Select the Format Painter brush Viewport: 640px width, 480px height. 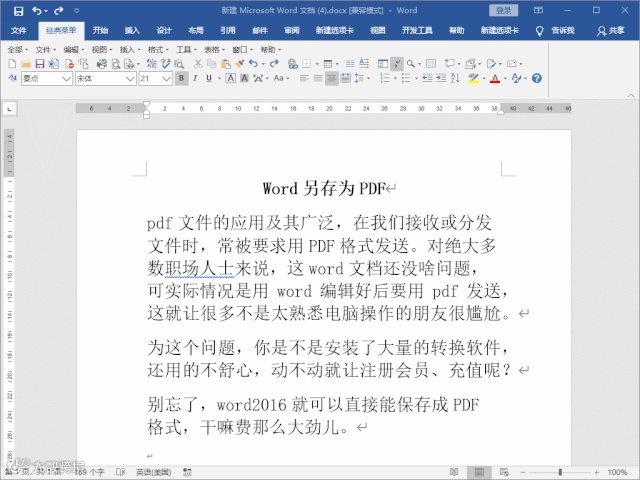tap(240, 64)
